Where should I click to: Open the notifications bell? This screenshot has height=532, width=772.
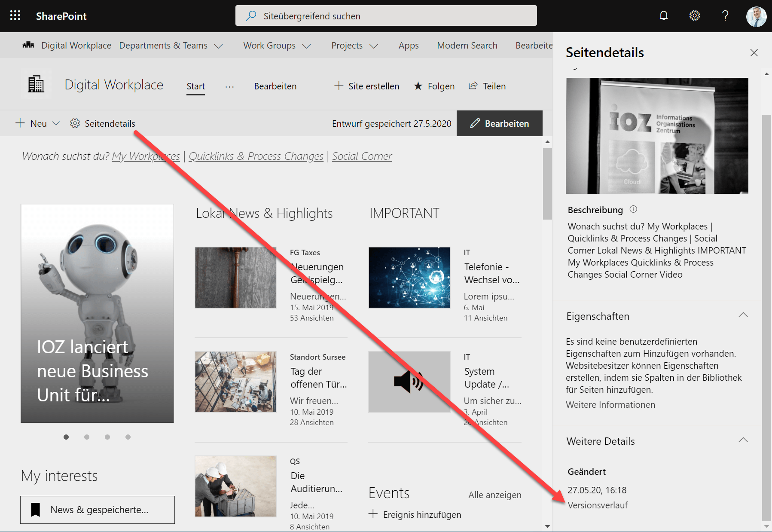(664, 16)
